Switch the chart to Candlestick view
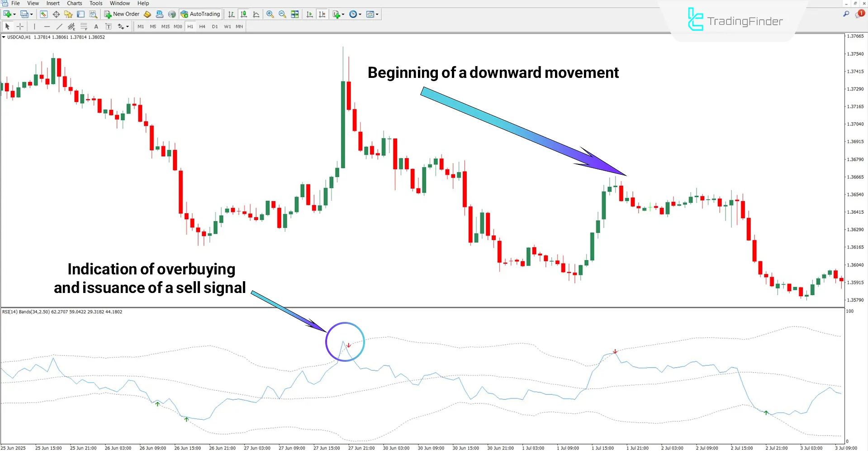This screenshot has width=868, height=451. pos(243,14)
